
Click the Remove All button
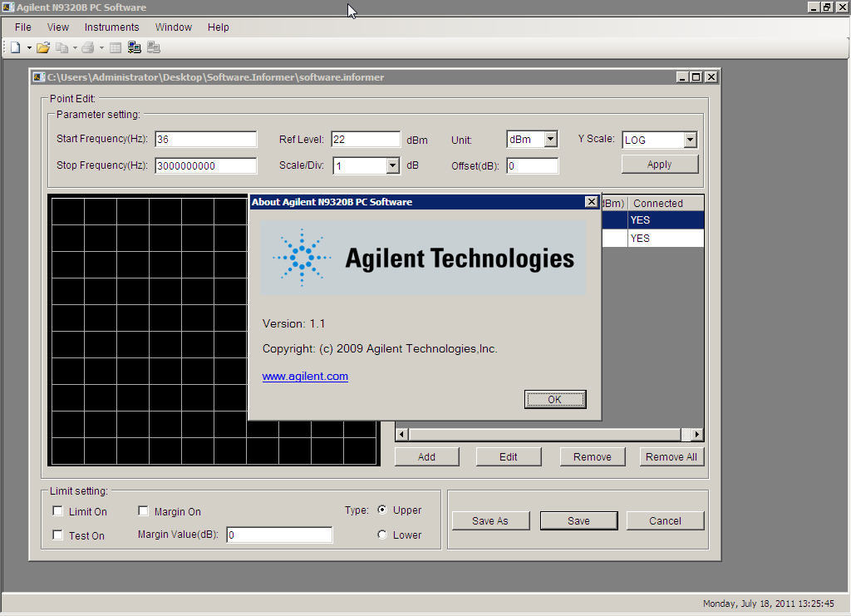pyautogui.click(x=671, y=457)
